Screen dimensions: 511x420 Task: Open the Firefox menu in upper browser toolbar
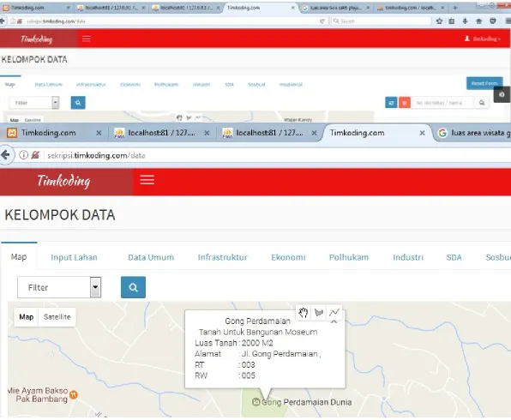pyautogui.click(x=508, y=21)
